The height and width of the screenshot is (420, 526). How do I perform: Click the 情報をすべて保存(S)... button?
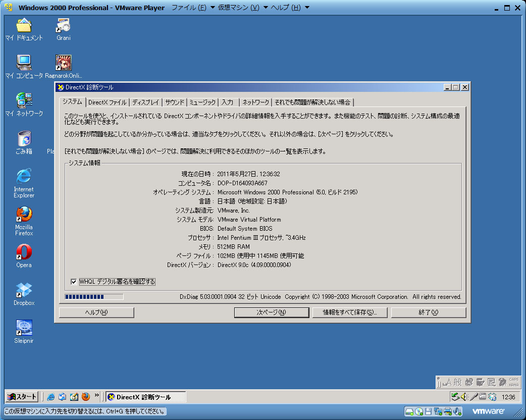click(350, 312)
